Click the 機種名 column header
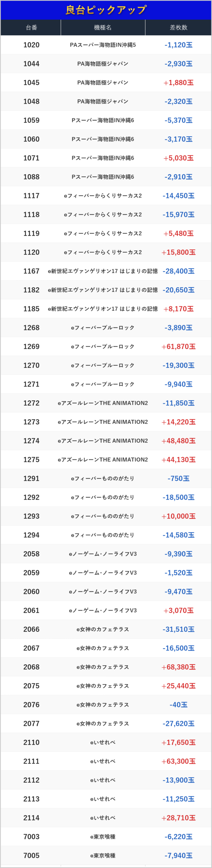Viewport: 212px width, 868px height. pos(103,27)
